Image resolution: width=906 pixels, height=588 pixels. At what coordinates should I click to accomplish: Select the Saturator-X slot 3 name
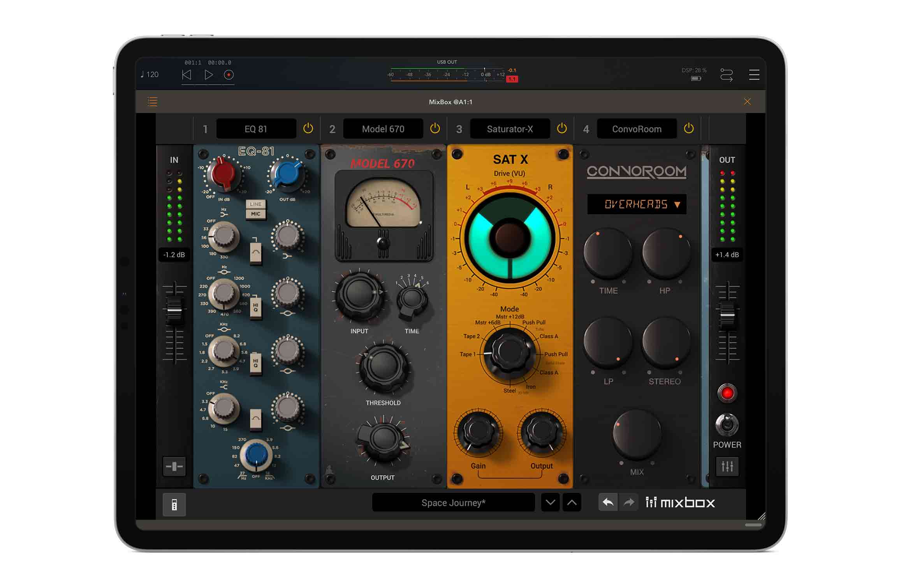point(510,129)
